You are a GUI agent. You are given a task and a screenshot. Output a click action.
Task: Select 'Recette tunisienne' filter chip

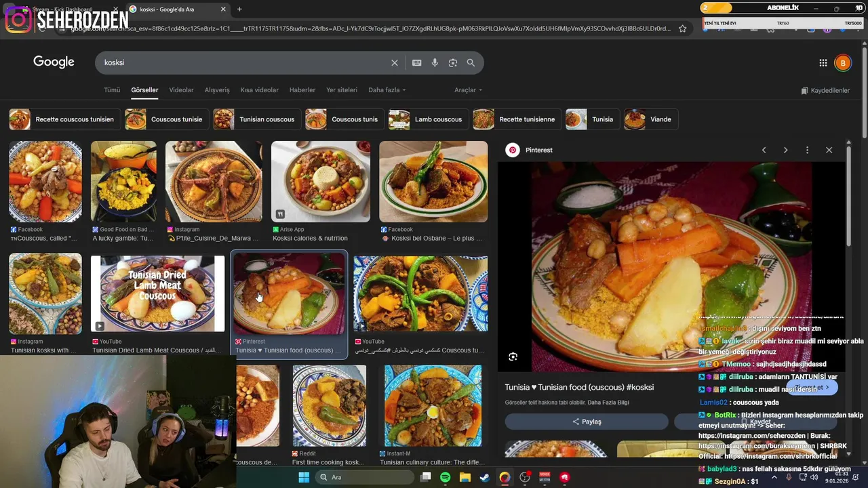pyautogui.click(x=517, y=119)
